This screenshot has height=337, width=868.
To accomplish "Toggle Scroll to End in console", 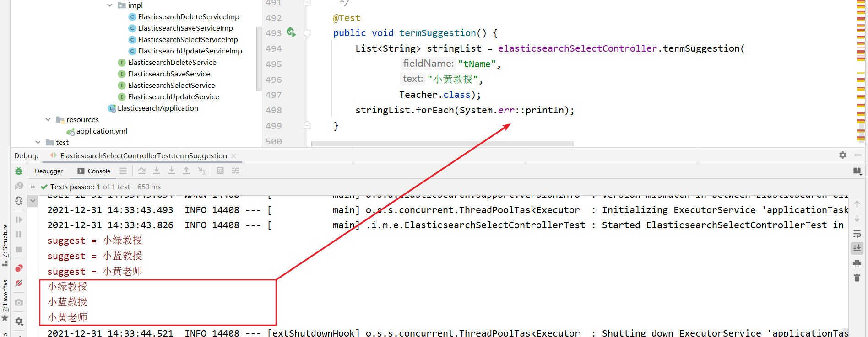I will pos(857,248).
